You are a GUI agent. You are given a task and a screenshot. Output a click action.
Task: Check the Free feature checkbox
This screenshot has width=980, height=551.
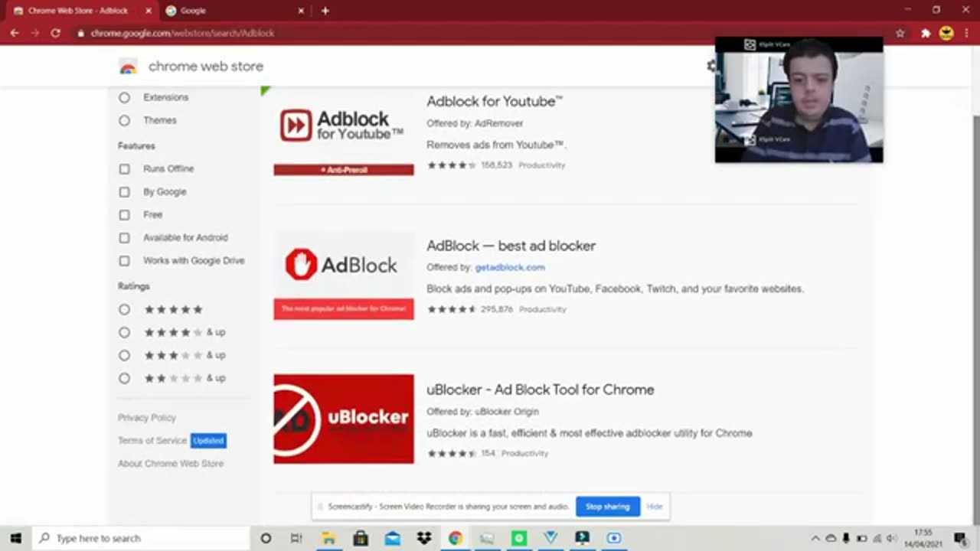point(124,214)
